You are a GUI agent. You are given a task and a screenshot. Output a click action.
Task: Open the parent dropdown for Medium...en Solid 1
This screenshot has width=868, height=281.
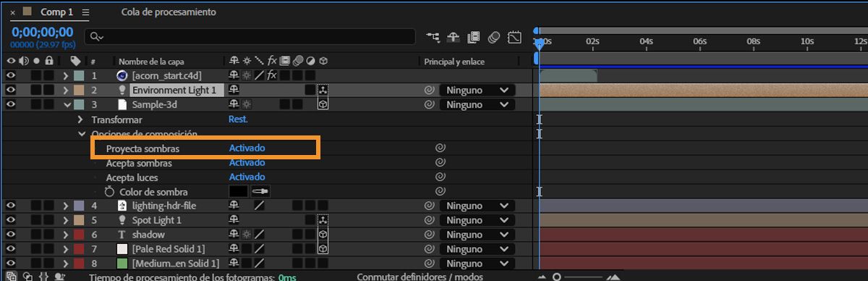tap(477, 264)
